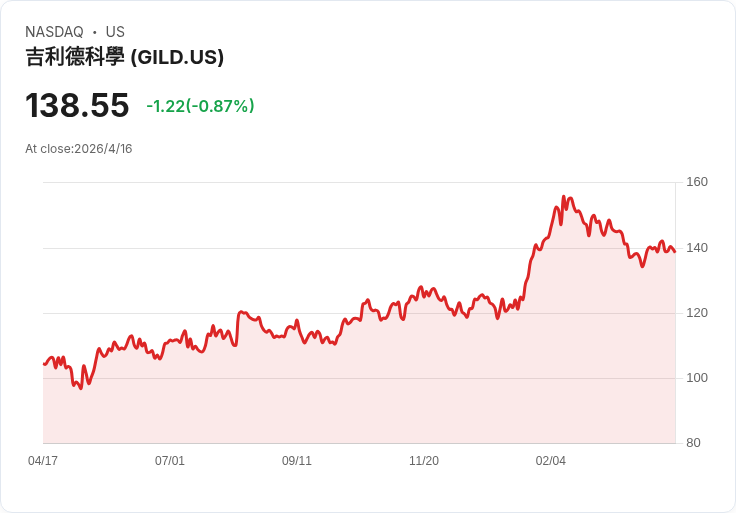Click the pink shaded area under the price line

400,390
